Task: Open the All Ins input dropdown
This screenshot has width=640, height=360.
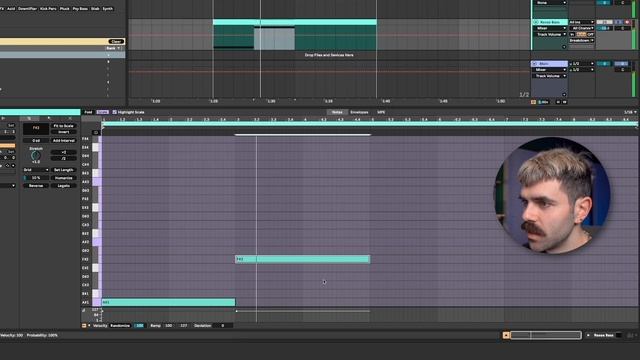Action: (x=582, y=22)
